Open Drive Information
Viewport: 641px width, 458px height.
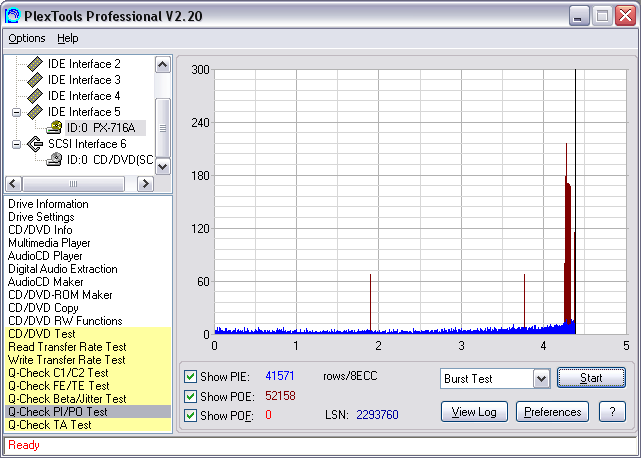click(x=48, y=204)
